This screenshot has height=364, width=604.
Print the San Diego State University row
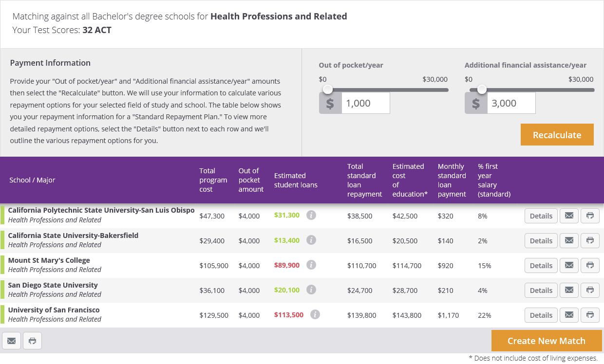pos(590,290)
